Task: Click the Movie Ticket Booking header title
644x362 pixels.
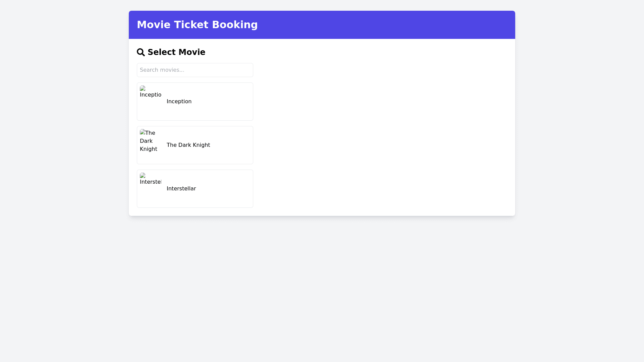Action: coord(197,25)
